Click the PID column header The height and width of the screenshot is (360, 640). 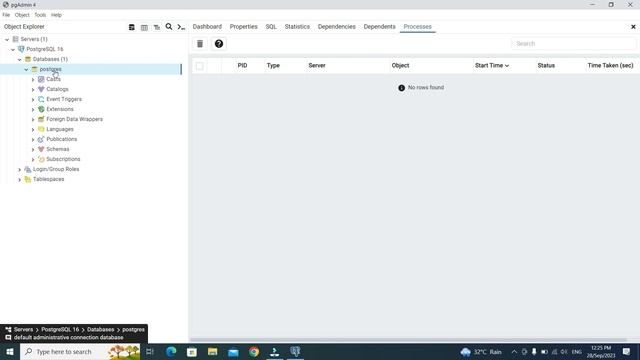coord(242,65)
